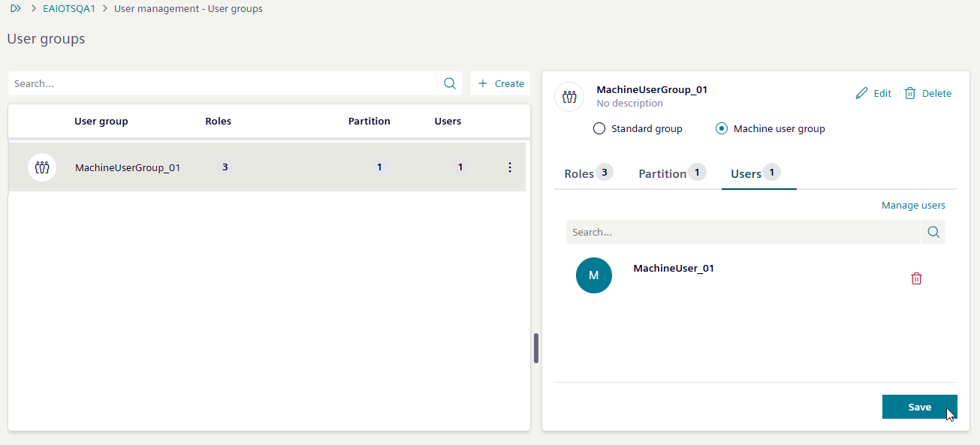Select the Standard group radio button
The width and height of the screenshot is (980, 445).
pyautogui.click(x=599, y=129)
